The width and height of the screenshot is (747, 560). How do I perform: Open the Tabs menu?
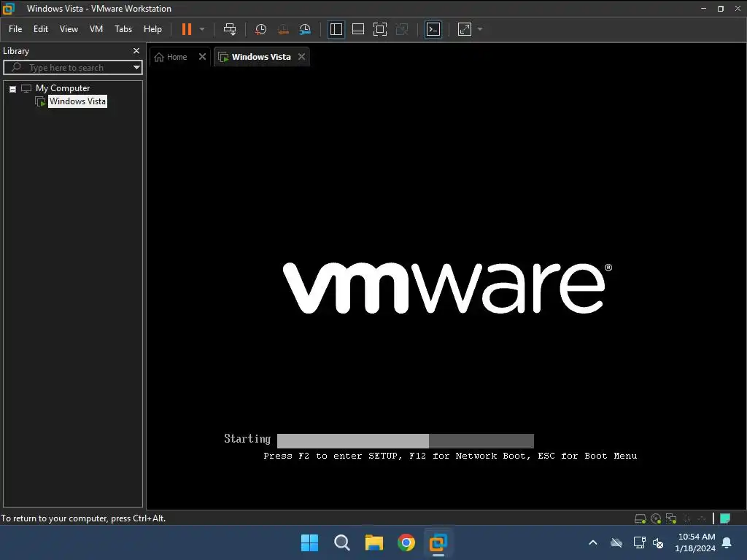tap(123, 29)
